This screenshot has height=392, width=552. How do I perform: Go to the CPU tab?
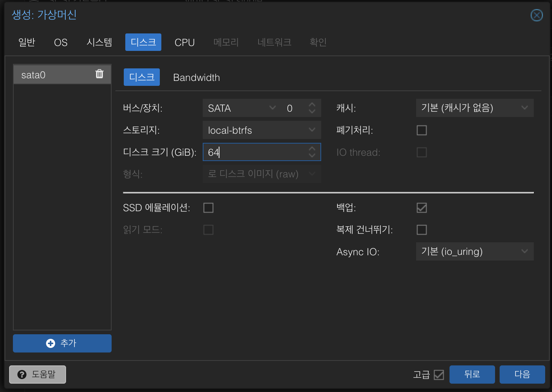click(185, 42)
